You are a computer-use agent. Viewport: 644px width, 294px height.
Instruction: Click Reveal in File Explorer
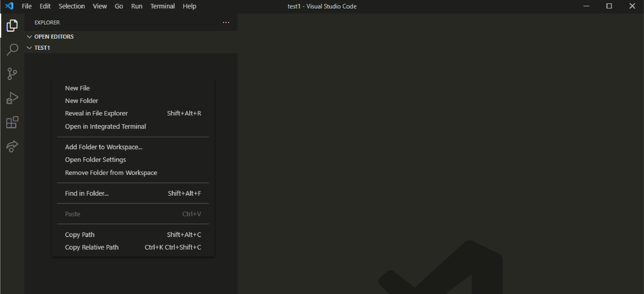[96, 113]
